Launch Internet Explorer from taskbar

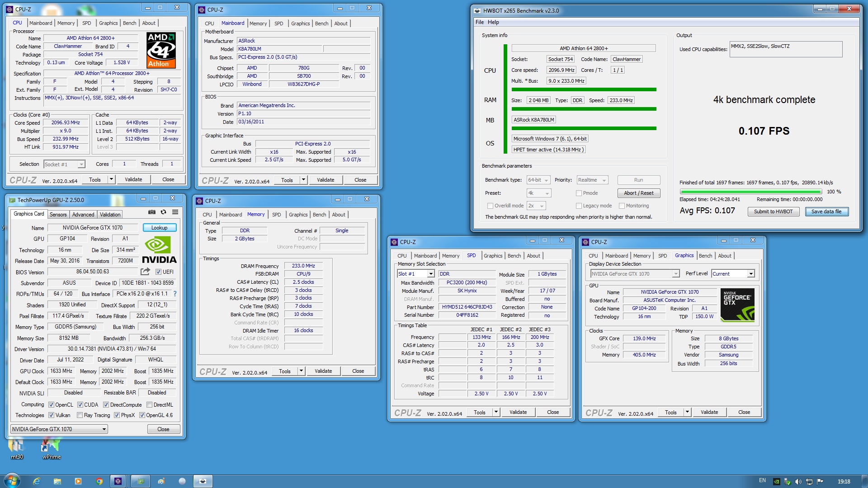37,481
